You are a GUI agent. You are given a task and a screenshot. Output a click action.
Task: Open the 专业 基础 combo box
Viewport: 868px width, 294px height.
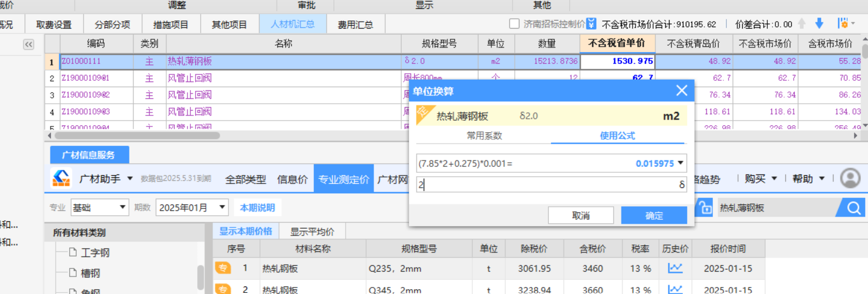coord(99,207)
